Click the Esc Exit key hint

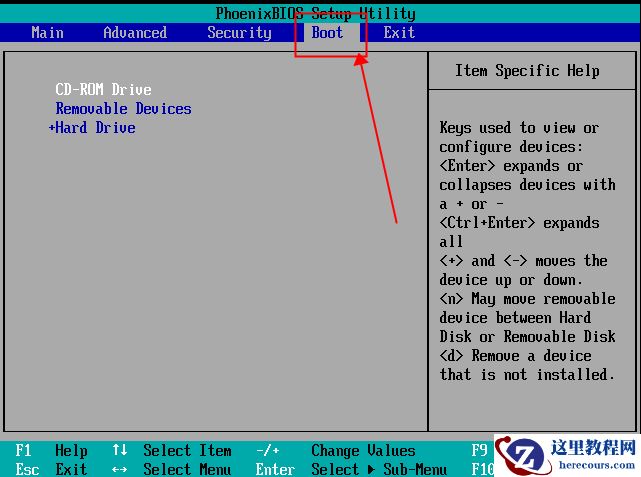51,469
